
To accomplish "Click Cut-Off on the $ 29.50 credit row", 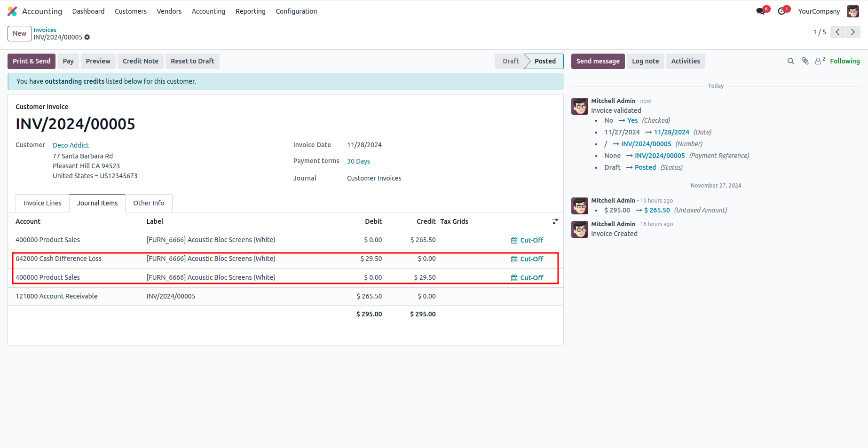I will [527, 278].
